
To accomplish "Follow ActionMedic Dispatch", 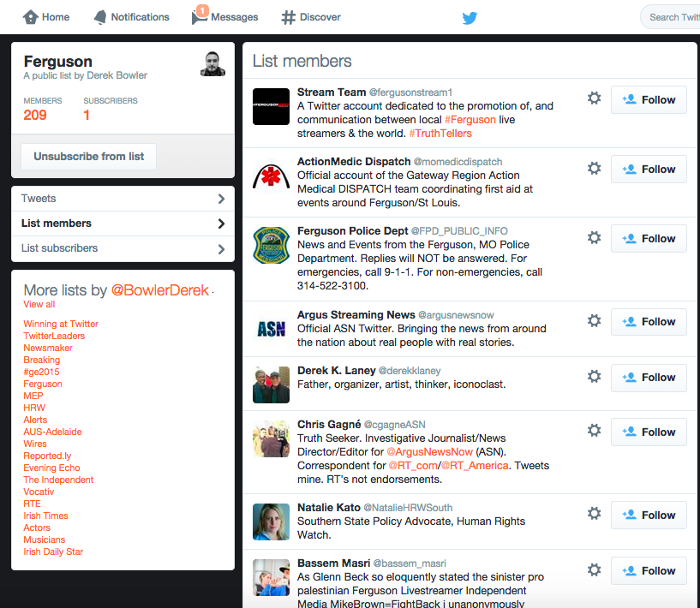I will coord(649,169).
